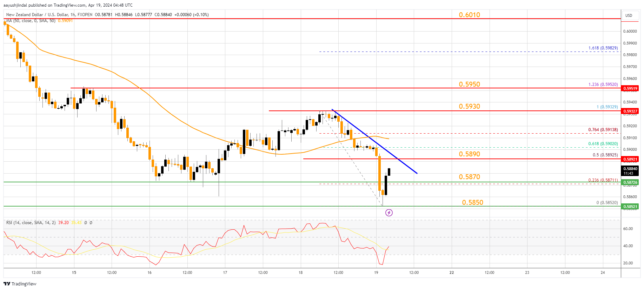Click the TradingView logo at bottom left

click(20, 284)
